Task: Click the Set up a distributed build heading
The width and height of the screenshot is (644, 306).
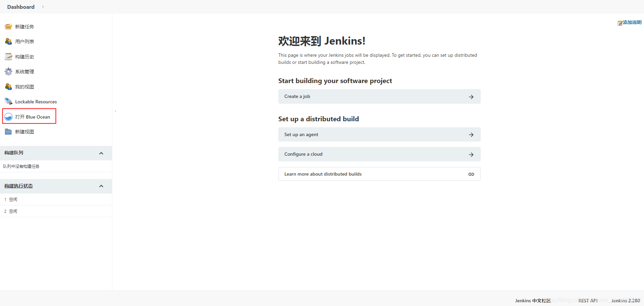Action: (318, 119)
